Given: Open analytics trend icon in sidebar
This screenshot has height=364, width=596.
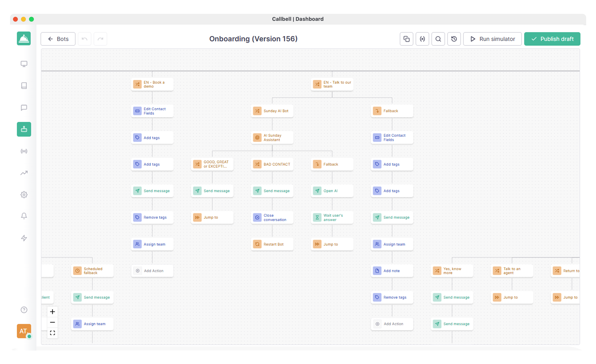Looking at the screenshot, I should [24, 173].
